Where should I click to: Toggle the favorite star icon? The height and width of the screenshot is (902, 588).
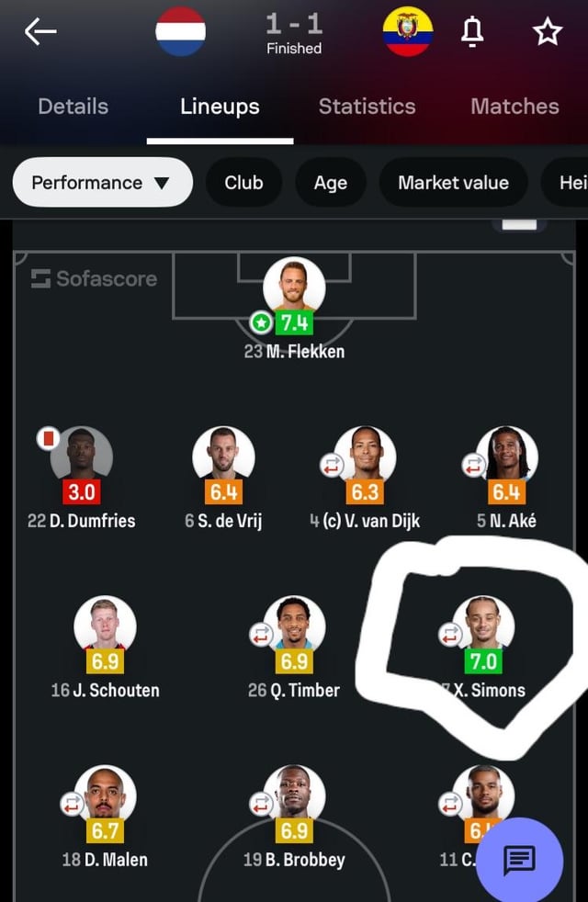tap(548, 31)
